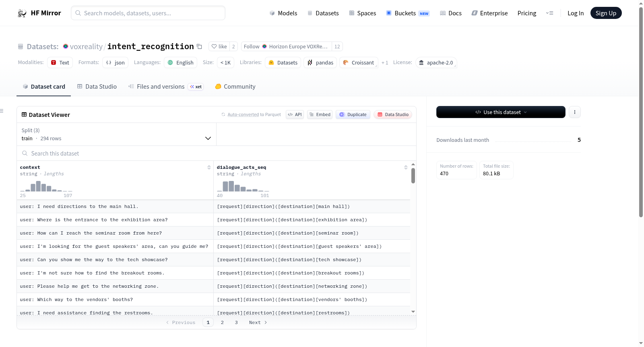
Task: Click the pandas library tag
Action: click(320, 62)
